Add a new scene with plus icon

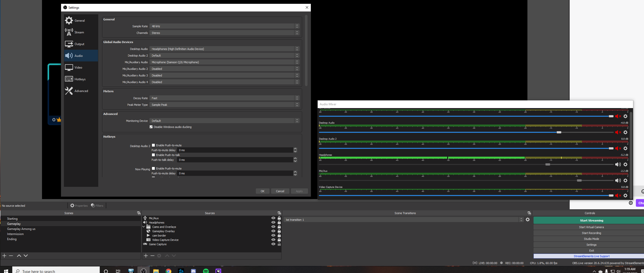(4, 256)
